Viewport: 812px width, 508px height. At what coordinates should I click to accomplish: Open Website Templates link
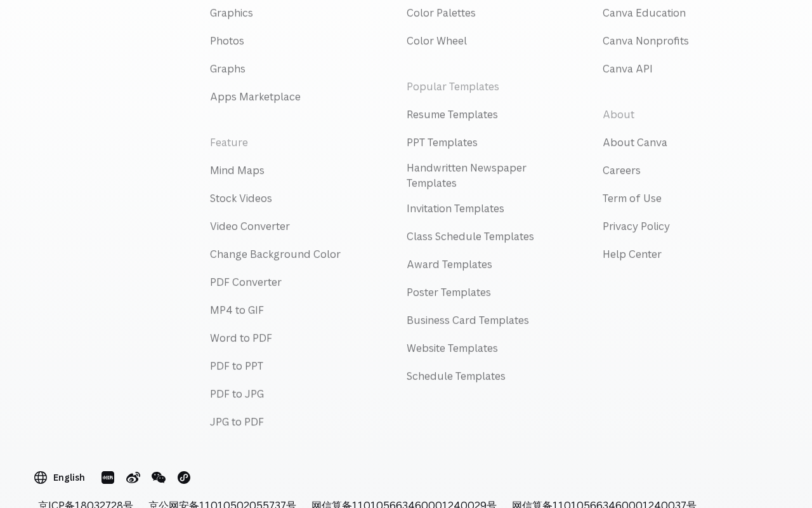point(452,348)
